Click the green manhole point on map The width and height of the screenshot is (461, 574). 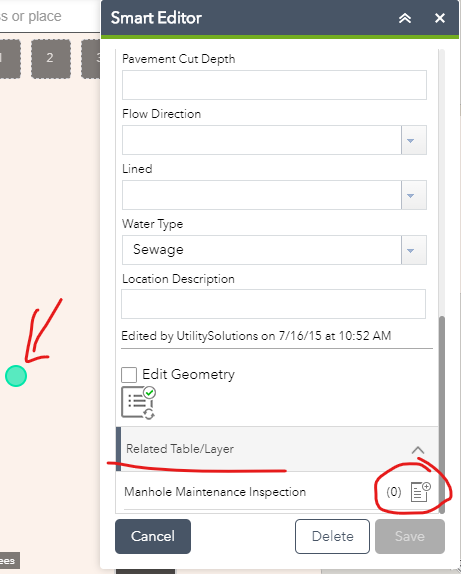16,376
